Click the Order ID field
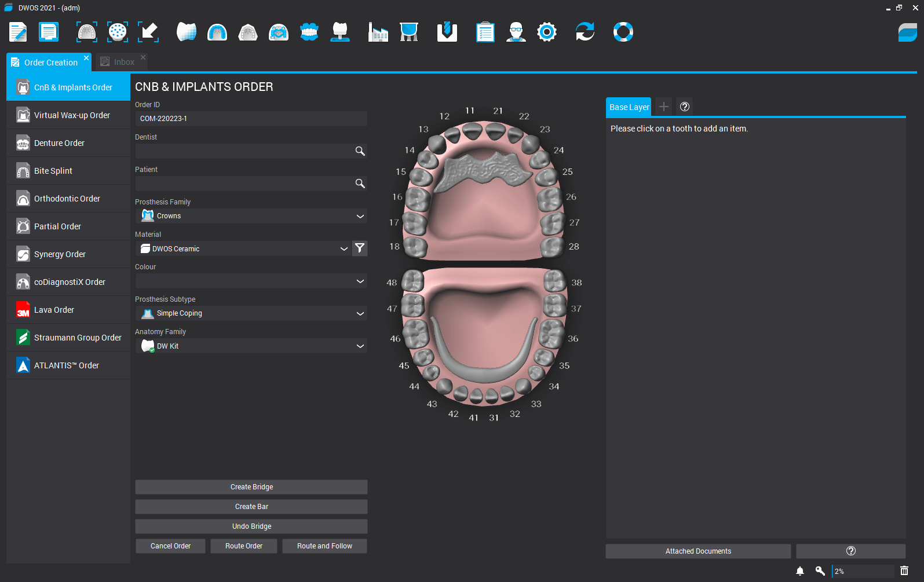The height and width of the screenshot is (582, 924). [251, 119]
